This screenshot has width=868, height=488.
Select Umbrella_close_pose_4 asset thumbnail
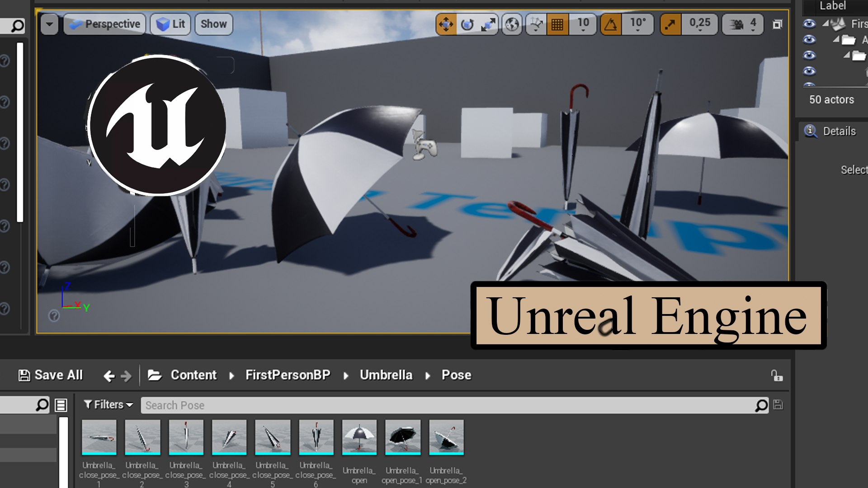point(229,437)
